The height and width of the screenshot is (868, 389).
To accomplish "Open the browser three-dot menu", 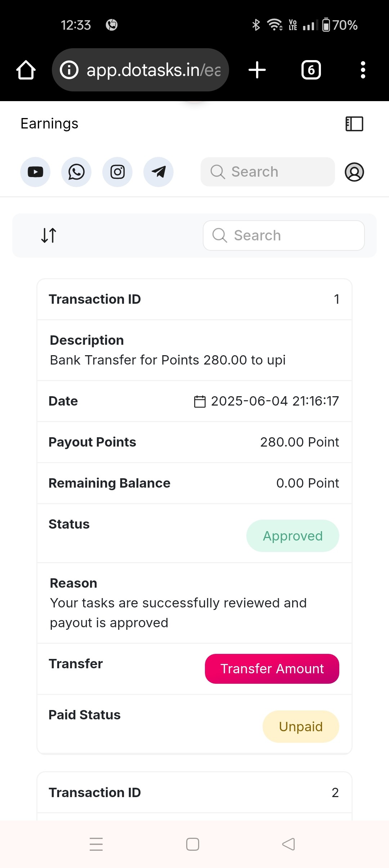I will coord(363,70).
